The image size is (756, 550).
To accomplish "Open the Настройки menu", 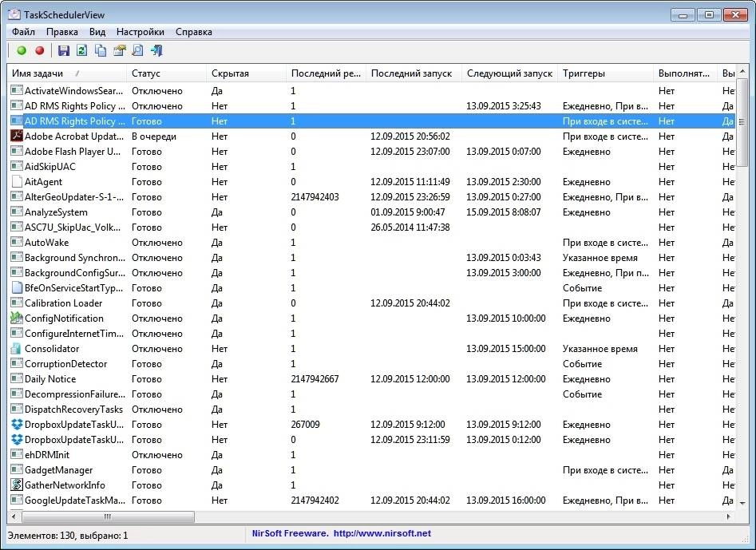I will click(x=141, y=32).
